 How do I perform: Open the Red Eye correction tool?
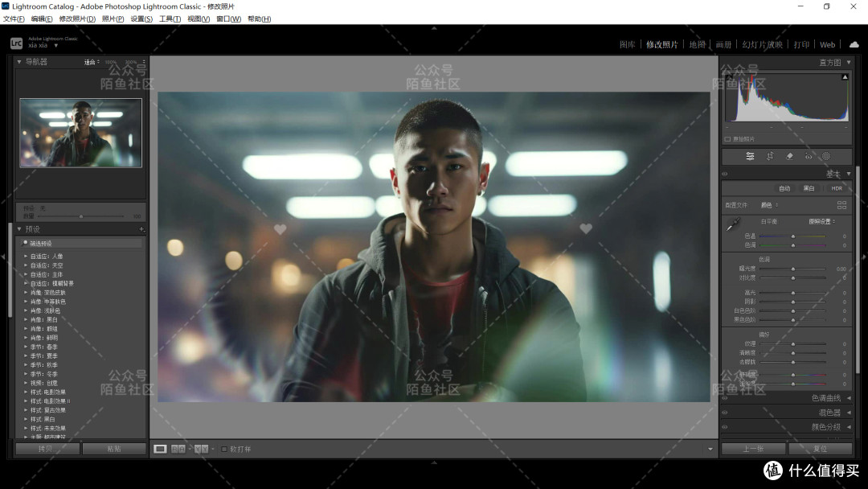808,156
